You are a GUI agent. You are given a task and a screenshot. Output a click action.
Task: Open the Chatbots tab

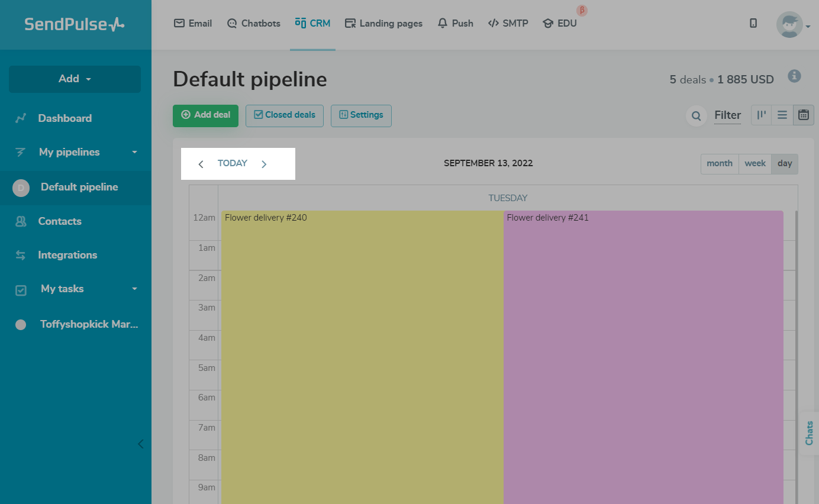[x=254, y=24]
